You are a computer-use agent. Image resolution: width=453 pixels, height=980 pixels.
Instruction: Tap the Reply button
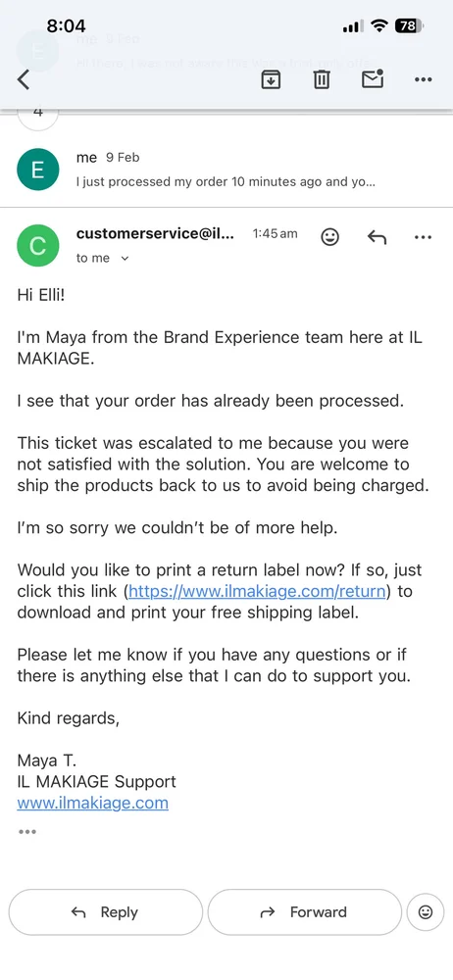106,911
